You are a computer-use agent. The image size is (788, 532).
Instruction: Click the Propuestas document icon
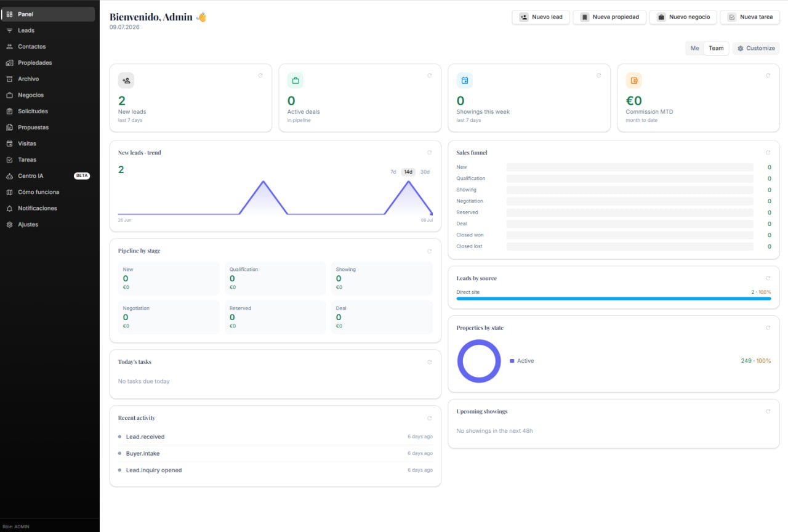[x=9, y=127]
